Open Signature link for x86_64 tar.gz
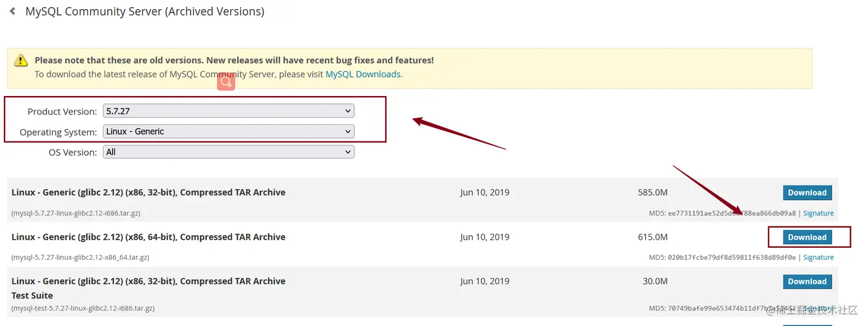 point(818,258)
